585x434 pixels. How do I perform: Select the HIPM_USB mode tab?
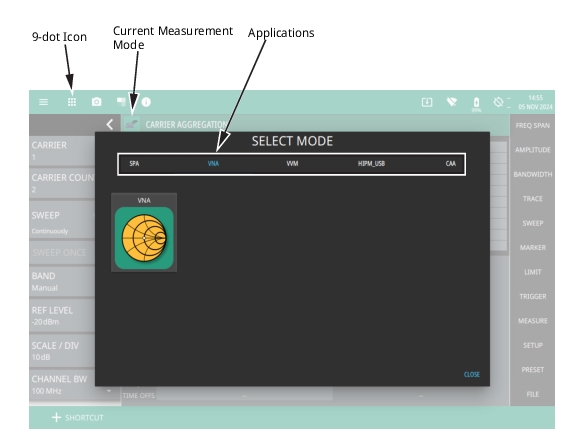pos(371,163)
